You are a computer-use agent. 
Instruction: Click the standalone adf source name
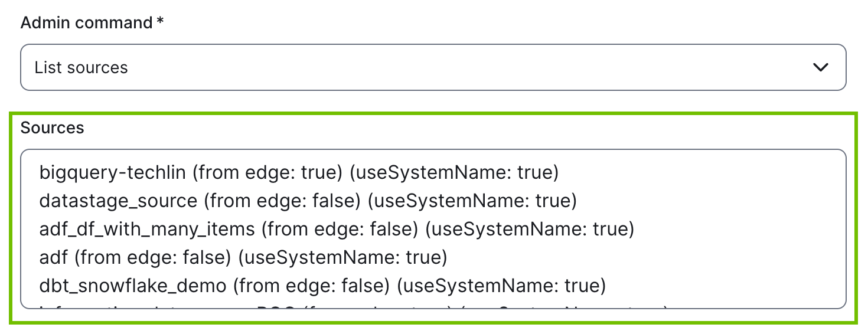click(54, 257)
